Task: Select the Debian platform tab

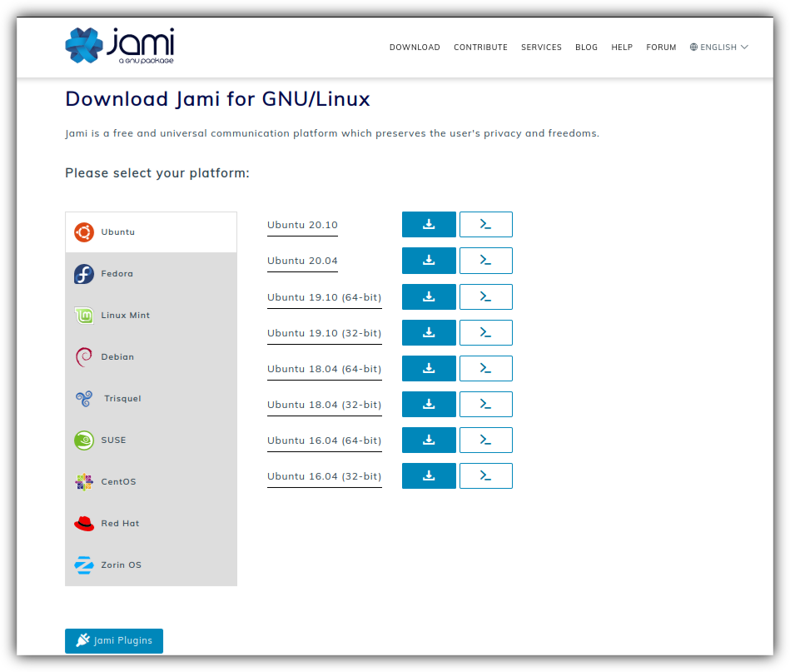Action: click(x=152, y=357)
